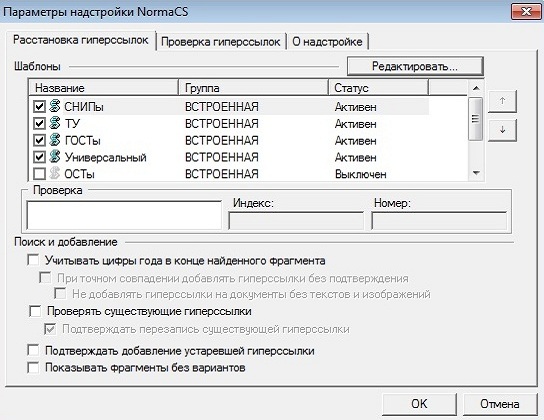
Task: Open the О надстройке tab
Action: tap(327, 42)
